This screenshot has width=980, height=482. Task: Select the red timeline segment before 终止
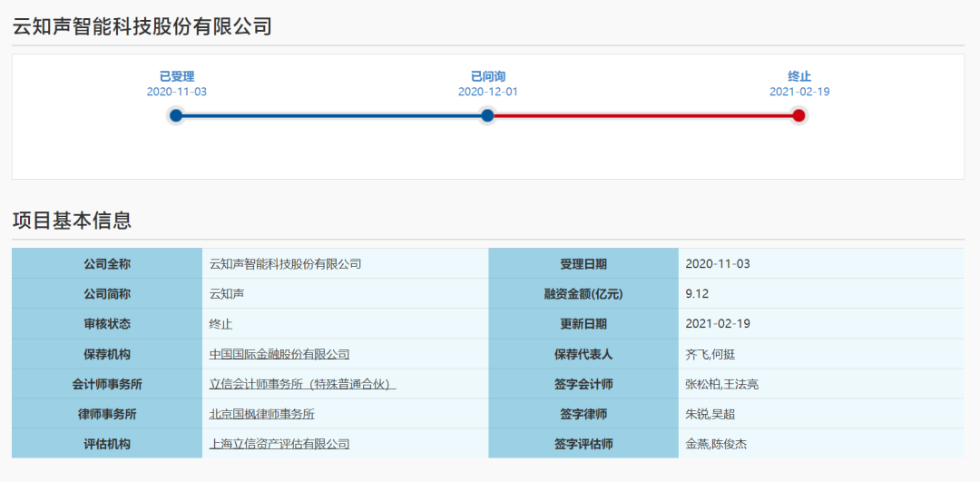pyautogui.click(x=642, y=115)
